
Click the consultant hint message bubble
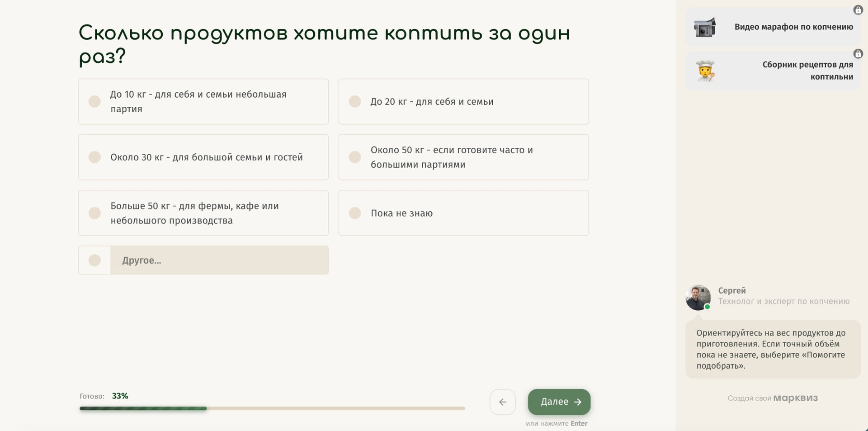tap(773, 349)
